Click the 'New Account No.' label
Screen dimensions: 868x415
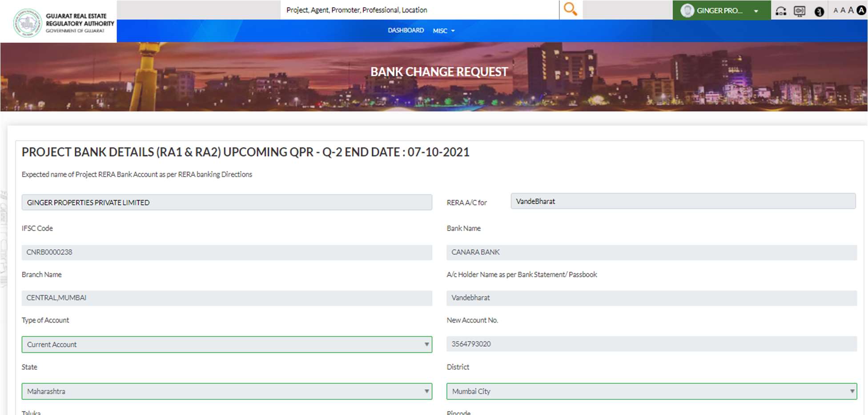[x=472, y=320]
